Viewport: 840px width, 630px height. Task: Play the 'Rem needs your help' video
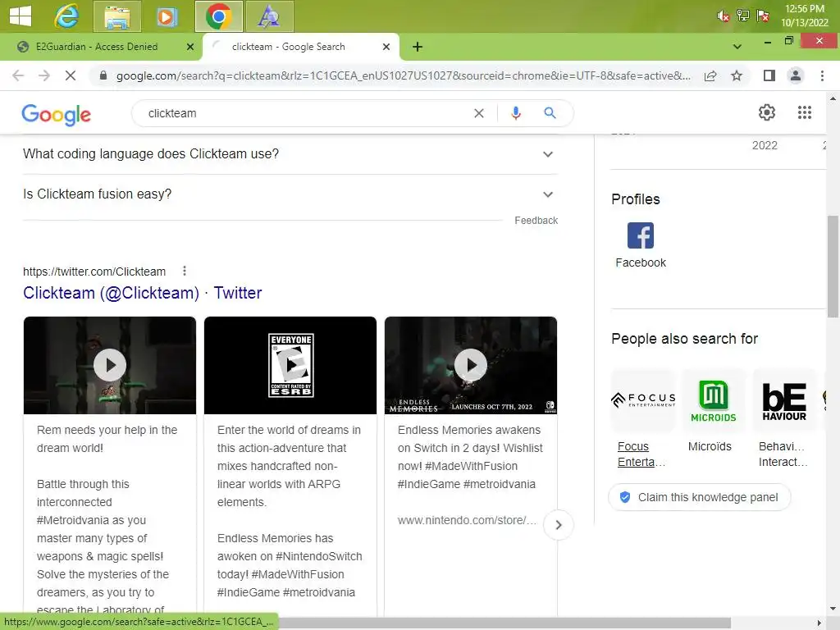point(110,365)
